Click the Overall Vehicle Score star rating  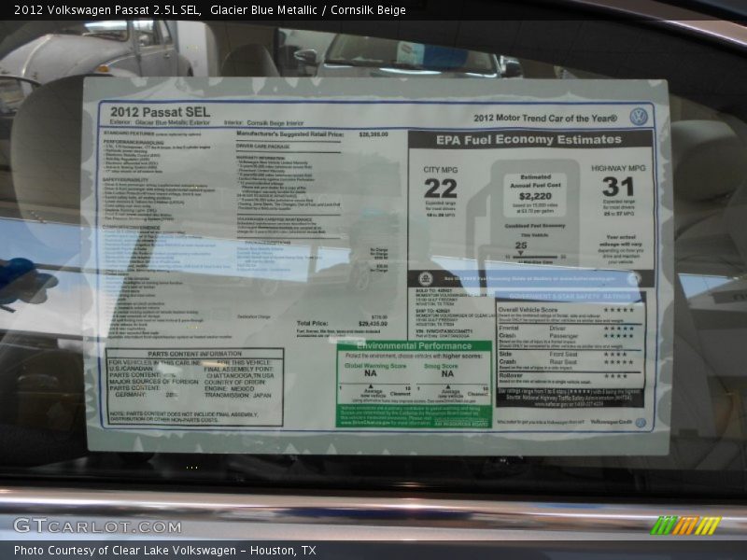point(618,310)
